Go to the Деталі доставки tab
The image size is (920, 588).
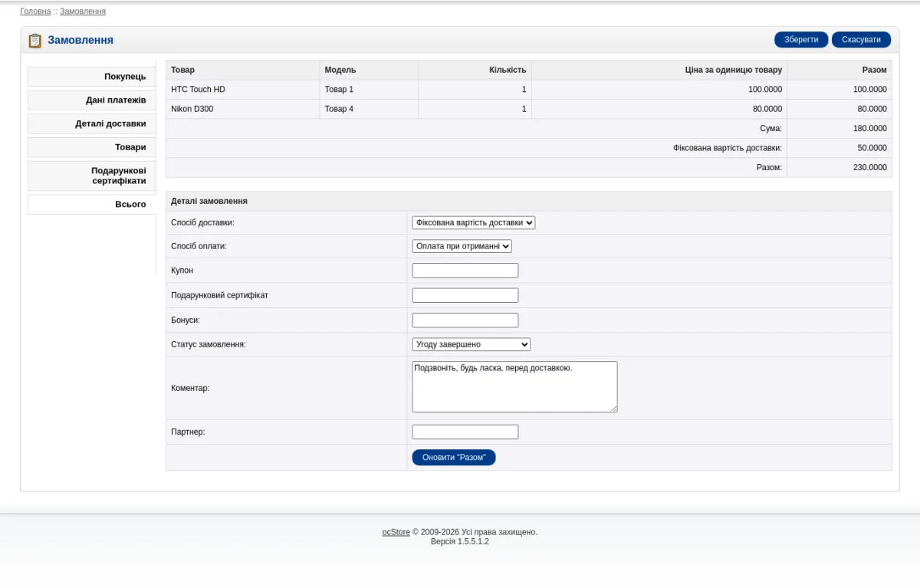pos(92,123)
